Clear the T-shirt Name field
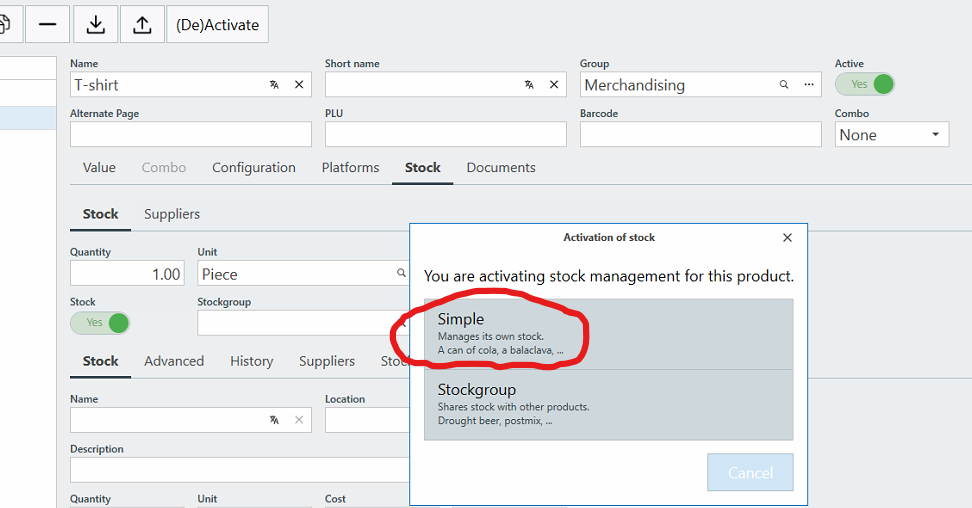This screenshot has height=508, width=972. [x=299, y=85]
